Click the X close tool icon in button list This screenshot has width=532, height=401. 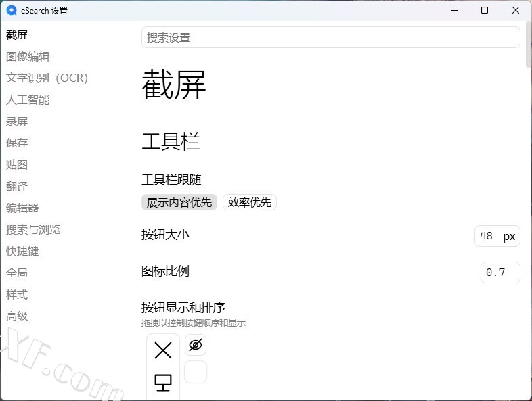coord(163,350)
